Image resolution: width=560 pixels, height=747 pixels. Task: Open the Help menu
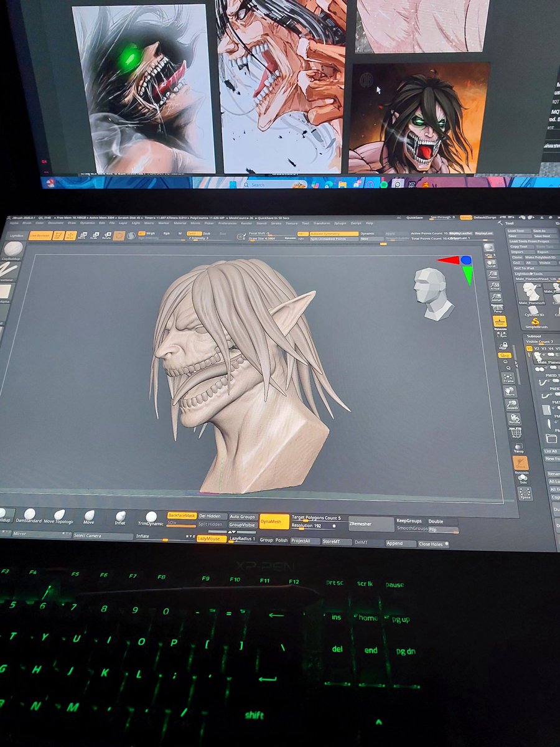click(x=370, y=223)
